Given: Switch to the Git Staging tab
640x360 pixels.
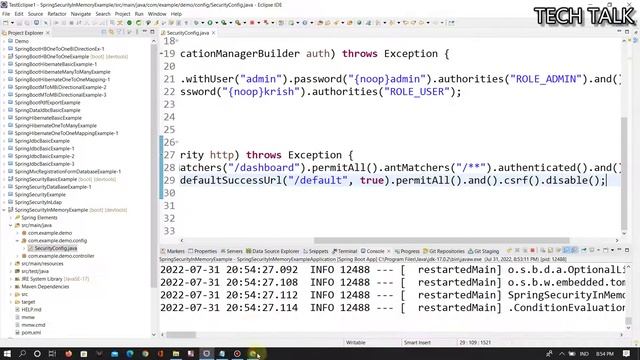Looking at the screenshot, I should click(x=484, y=251).
